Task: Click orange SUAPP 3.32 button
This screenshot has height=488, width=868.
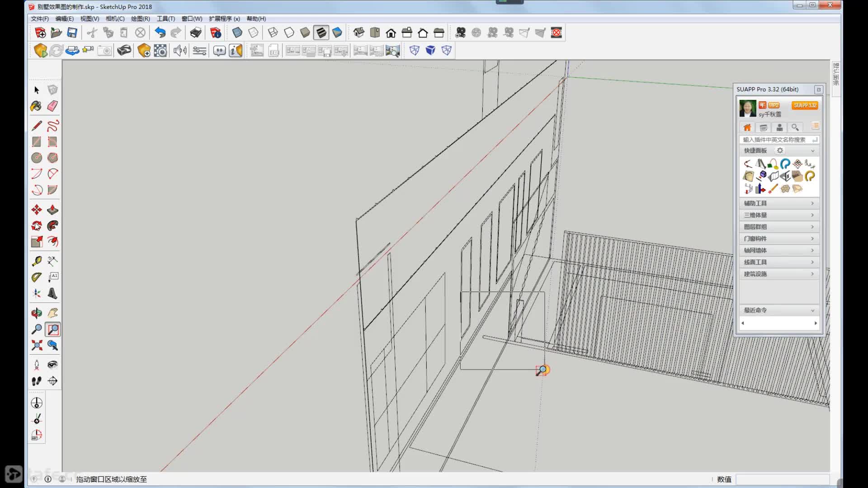Action: click(x=805, y=105)
